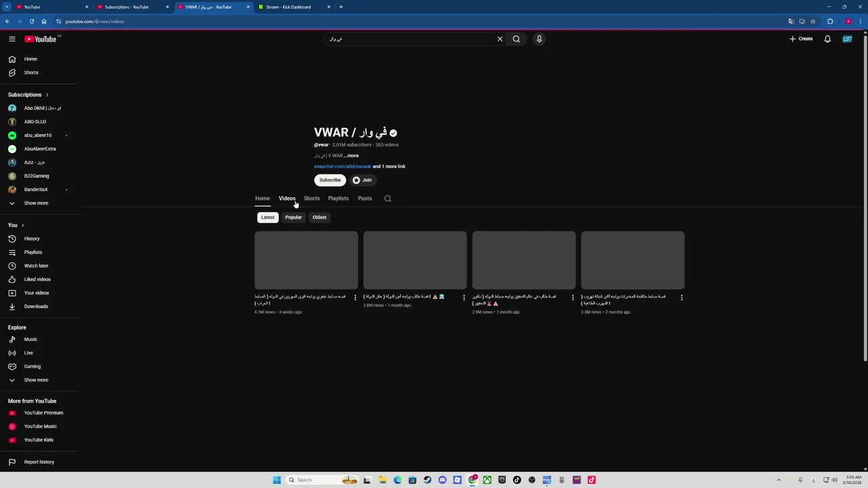Open options menu for the 2.8M views video
The height and width of the screenshot is (488, 868).
464,298
